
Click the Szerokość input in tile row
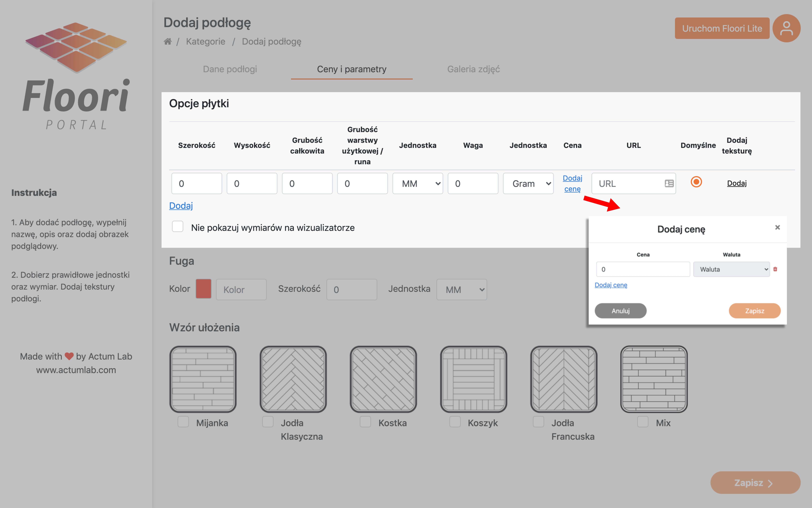click(x=197, y=183)
